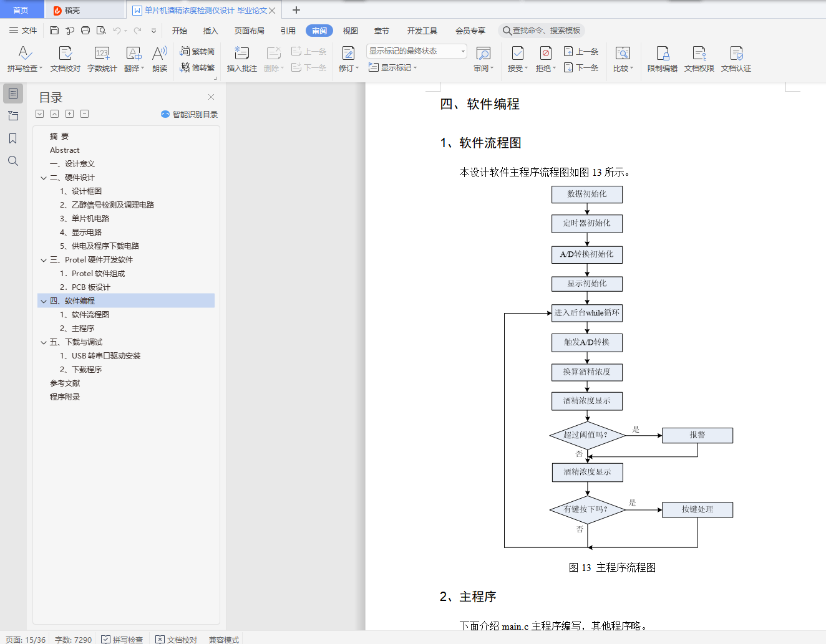Viewport: 826px width, 644px height.
Task: Switch to the 视图 ribbon tab
Action: [351, 31]
